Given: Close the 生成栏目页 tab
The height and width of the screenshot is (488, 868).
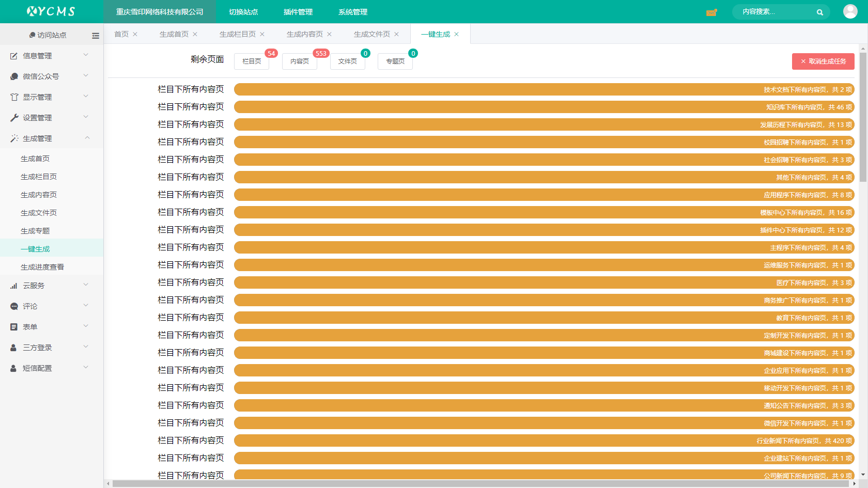Looking at the screenshot, I should (262, 34).
